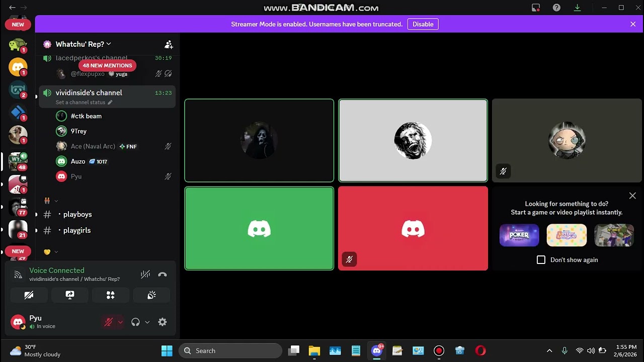The width and height of the screenshot is (644, 362).
Task: Open Start an Activity button
Action: coord(111,295)
